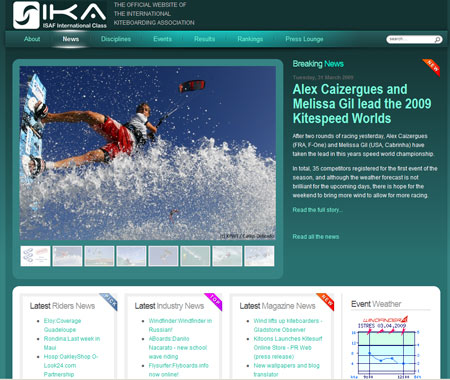Click the orange NEW ribbon on Magazine News

tap(326, 302)
